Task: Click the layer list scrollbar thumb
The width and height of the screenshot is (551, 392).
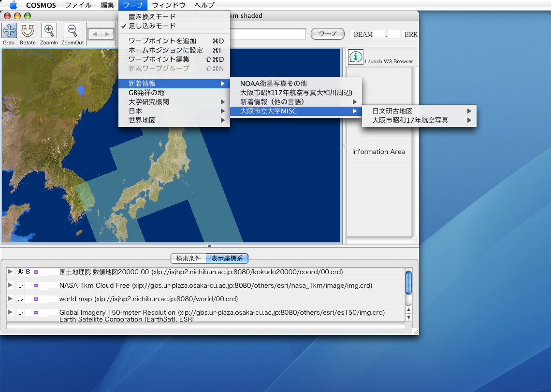Action: pos(408,282)
